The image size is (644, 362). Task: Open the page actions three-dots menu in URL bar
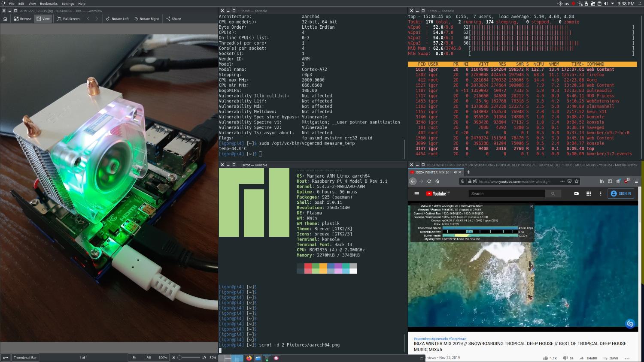click(x=562, y=181)
